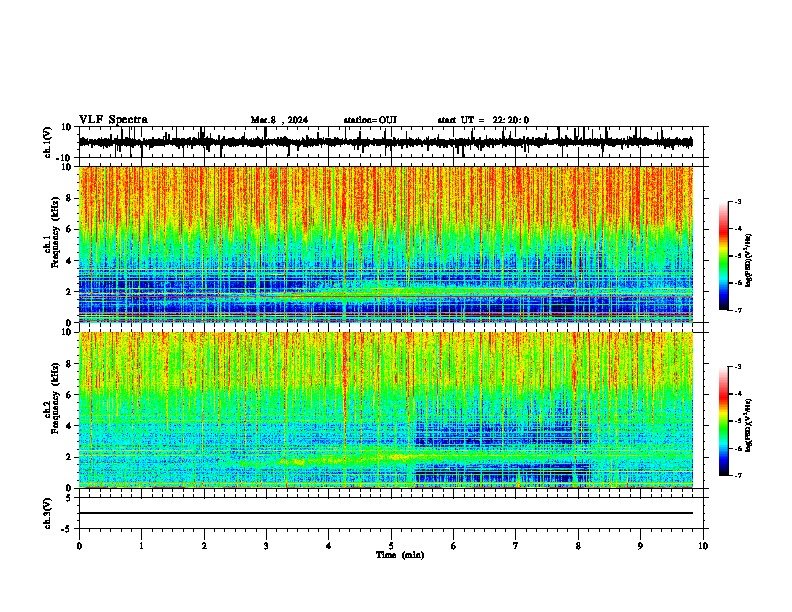Click the ch.1 spectrogram color scale bar
The image size is (792, 612).
pyautogui.click(x=723, y=256)
